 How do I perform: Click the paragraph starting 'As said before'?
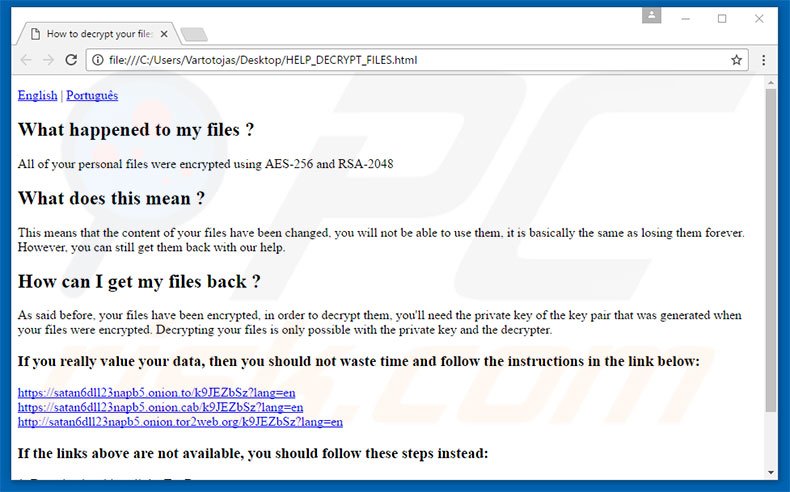tap(379, 322)
